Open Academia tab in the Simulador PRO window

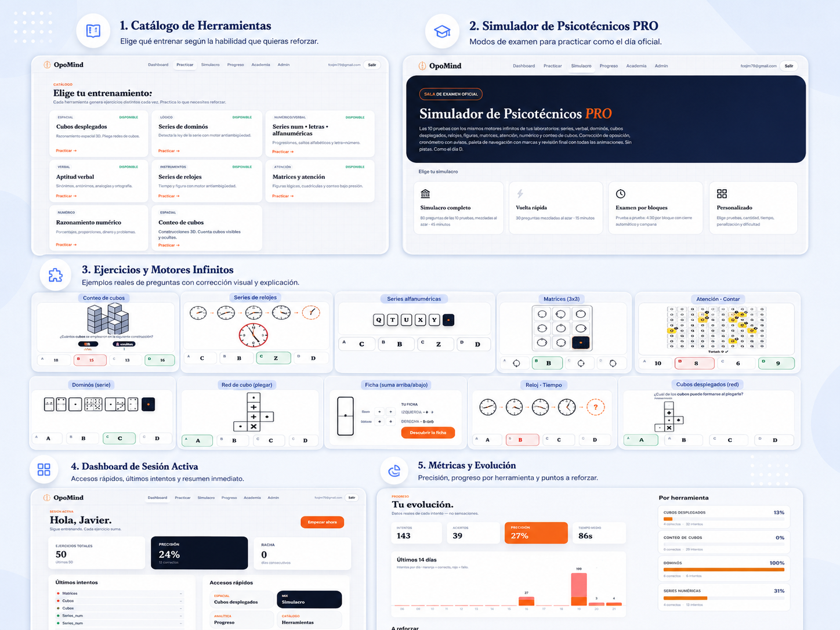click(636, 66)
